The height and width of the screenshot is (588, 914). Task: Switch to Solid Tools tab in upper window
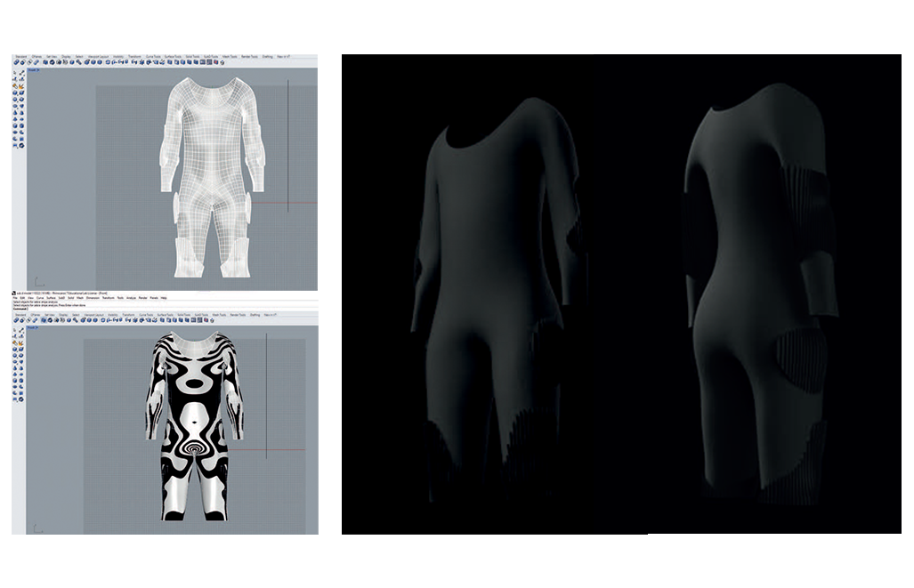tap(192, 57)
